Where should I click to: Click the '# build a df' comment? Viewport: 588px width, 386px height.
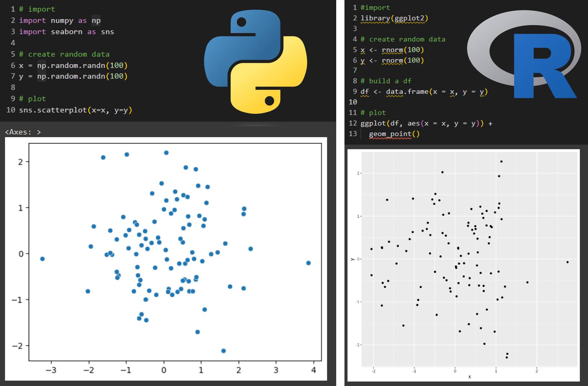pos(386,81)
